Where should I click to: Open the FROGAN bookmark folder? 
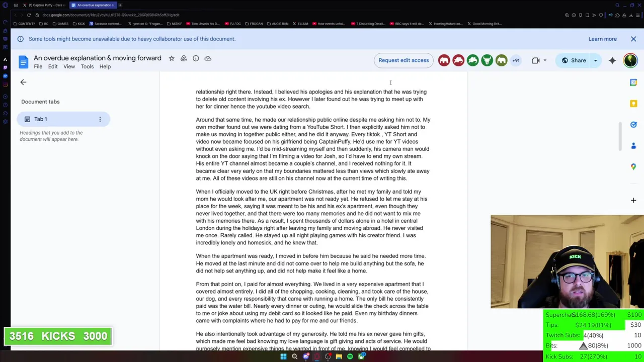pos(253,24)
